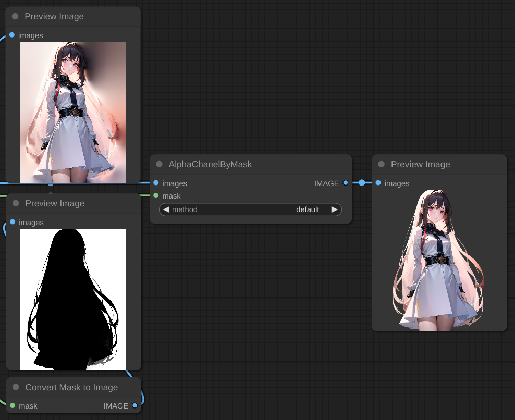
Task: Collapse the top-left Preview Image node
Action: tap(15, 16)
